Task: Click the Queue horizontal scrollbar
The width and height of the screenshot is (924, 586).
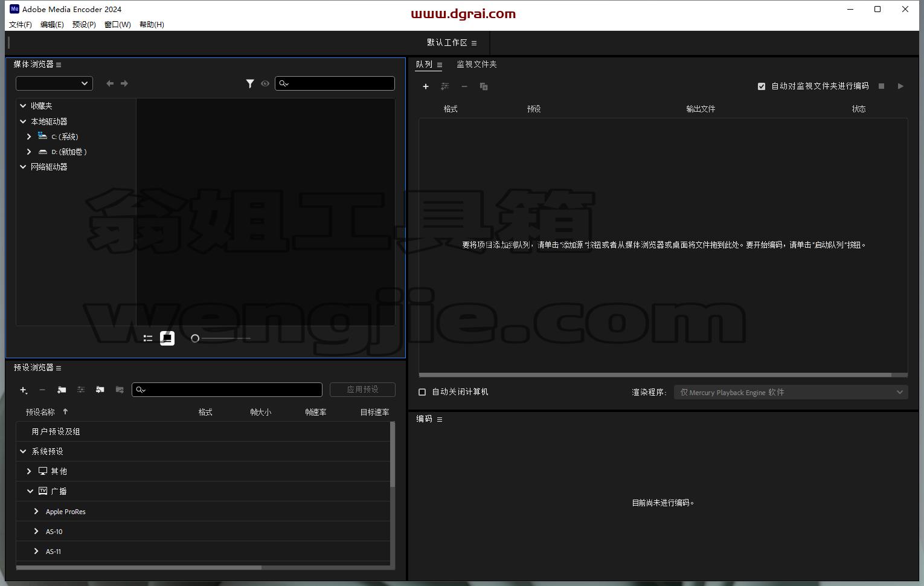Action: [x=655, y=375]
